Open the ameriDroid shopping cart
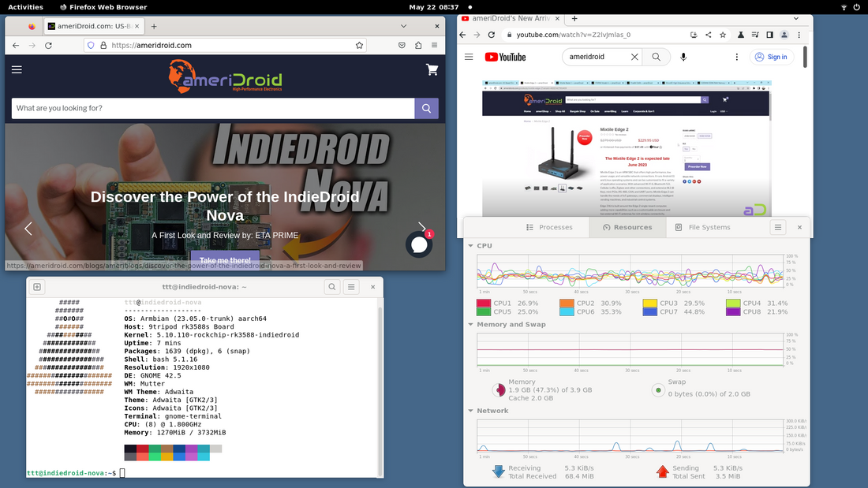Screen dimensions: 868x488 (x=432, y=69)
